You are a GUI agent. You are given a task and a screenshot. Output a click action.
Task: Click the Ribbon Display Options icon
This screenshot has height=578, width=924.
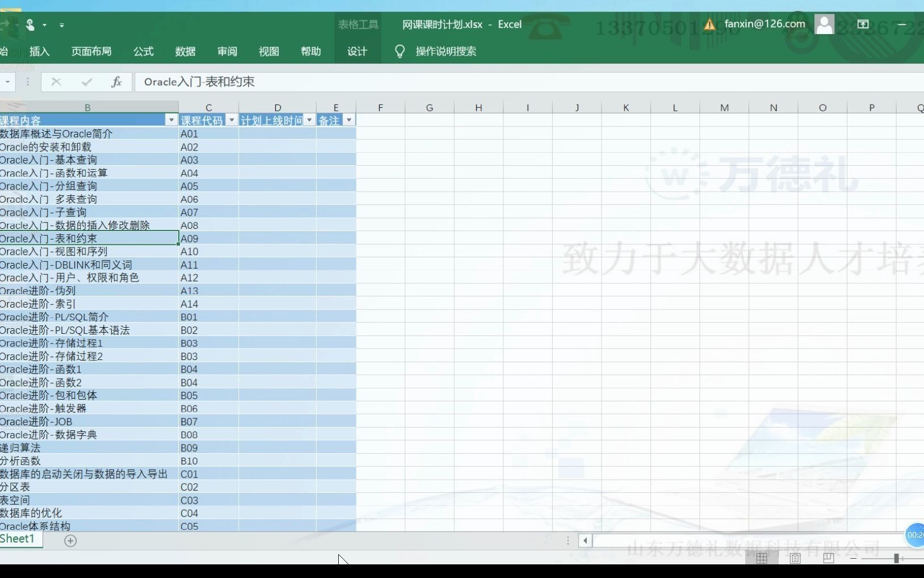coord(863,24)
